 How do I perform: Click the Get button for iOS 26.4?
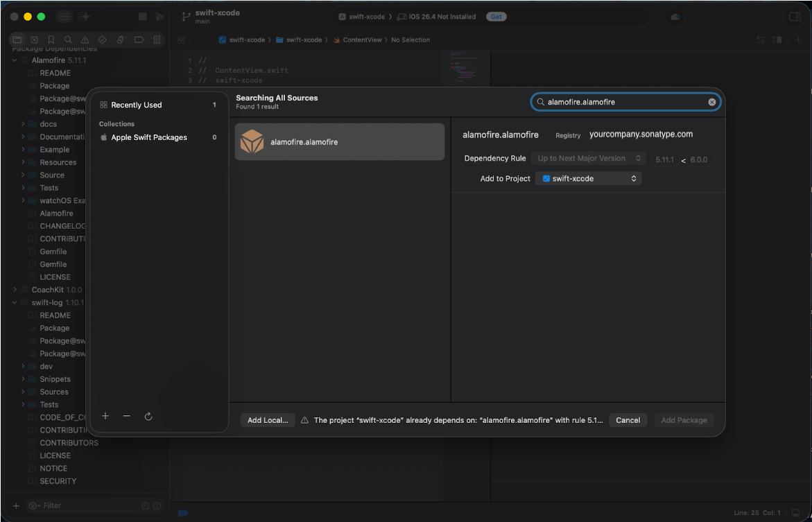coord(496,17)
